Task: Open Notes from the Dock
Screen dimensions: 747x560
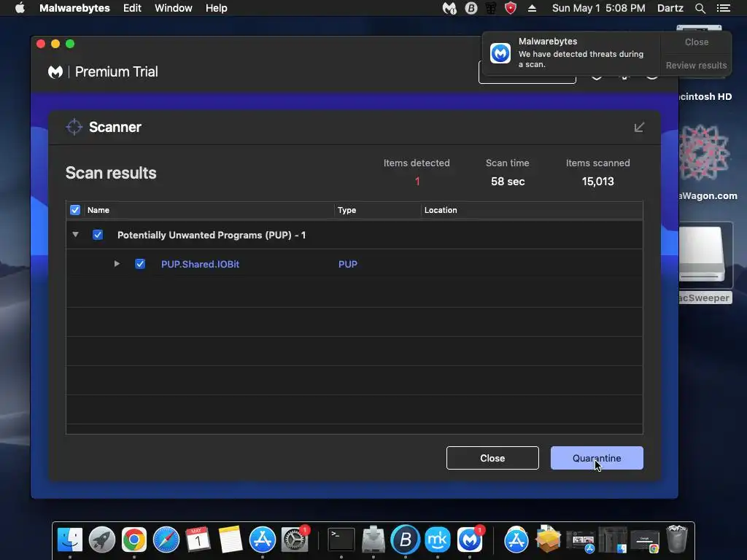Action: pos(231,540)
